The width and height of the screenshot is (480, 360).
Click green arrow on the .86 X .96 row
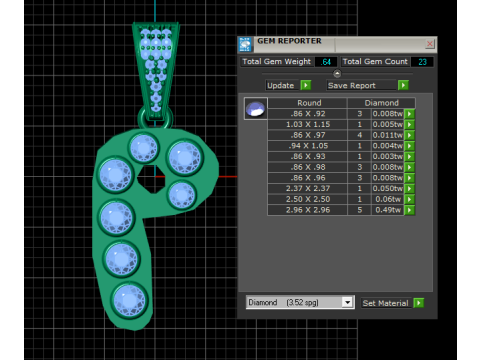[x=409, y=178]
